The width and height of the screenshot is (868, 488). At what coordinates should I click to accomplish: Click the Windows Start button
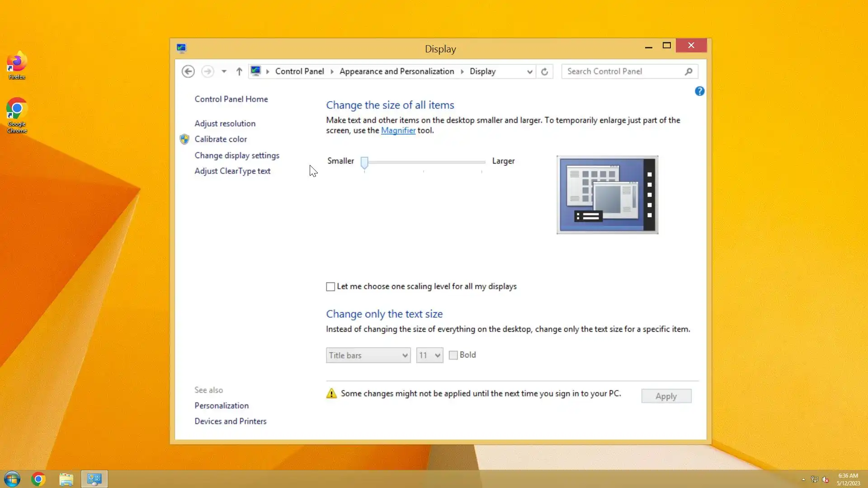[x=12, y=479]
